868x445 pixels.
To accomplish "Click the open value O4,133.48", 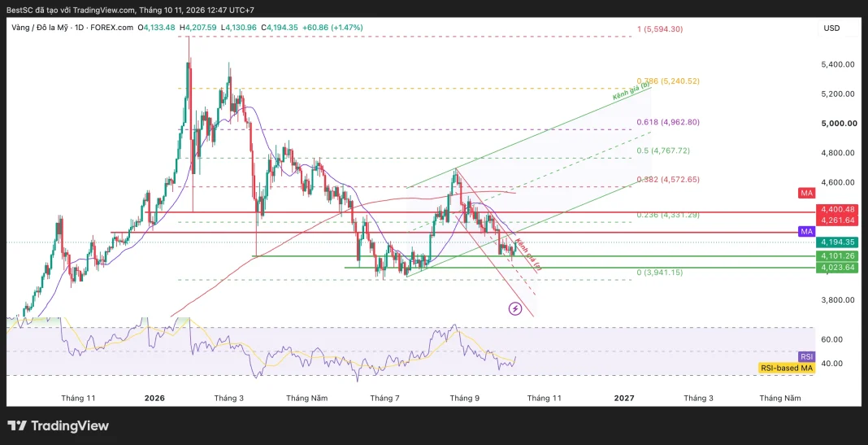I will point(157,27).
